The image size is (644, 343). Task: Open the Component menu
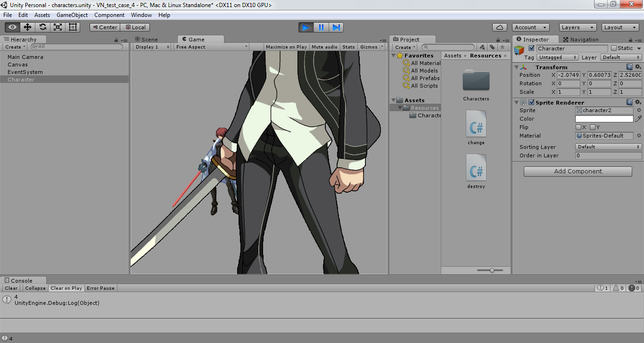[109, 15]
